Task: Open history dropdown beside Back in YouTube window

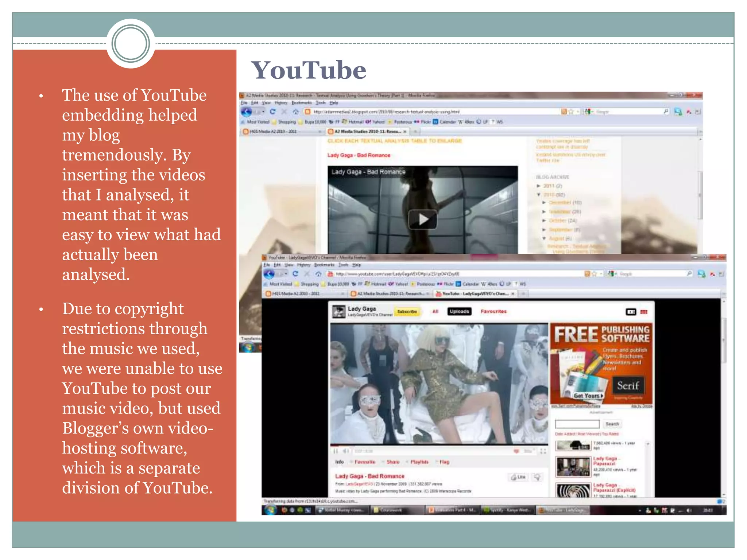Action: pos(286,273)
